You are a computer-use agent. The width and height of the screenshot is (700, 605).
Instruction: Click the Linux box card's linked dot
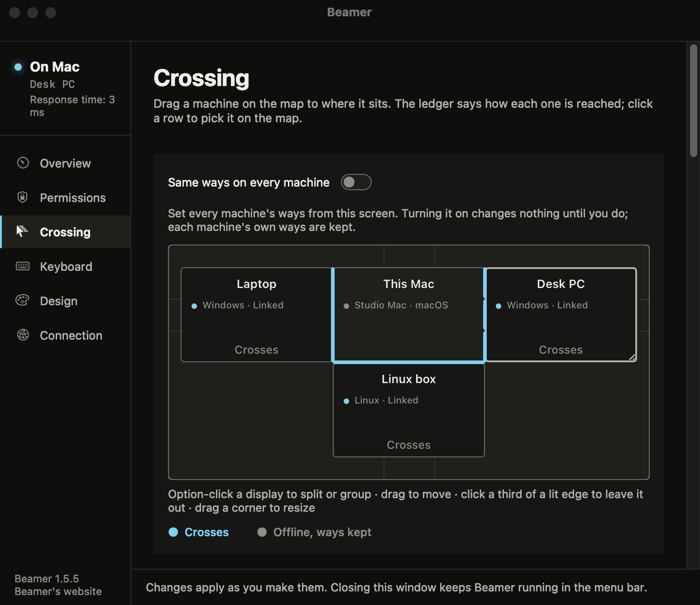pos(346,401)
